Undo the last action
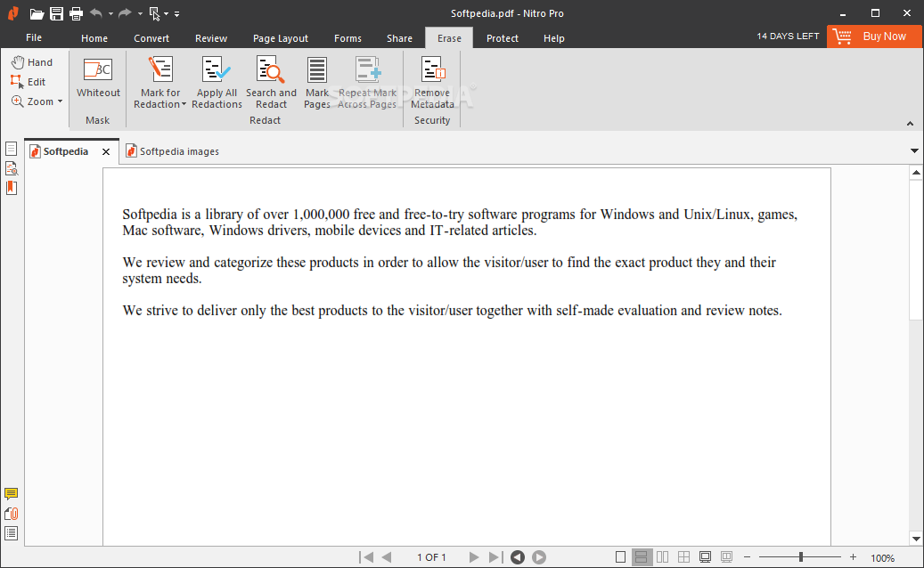Image resolution: width=924 pixels, height=568 pixels. tap(96, 13)
